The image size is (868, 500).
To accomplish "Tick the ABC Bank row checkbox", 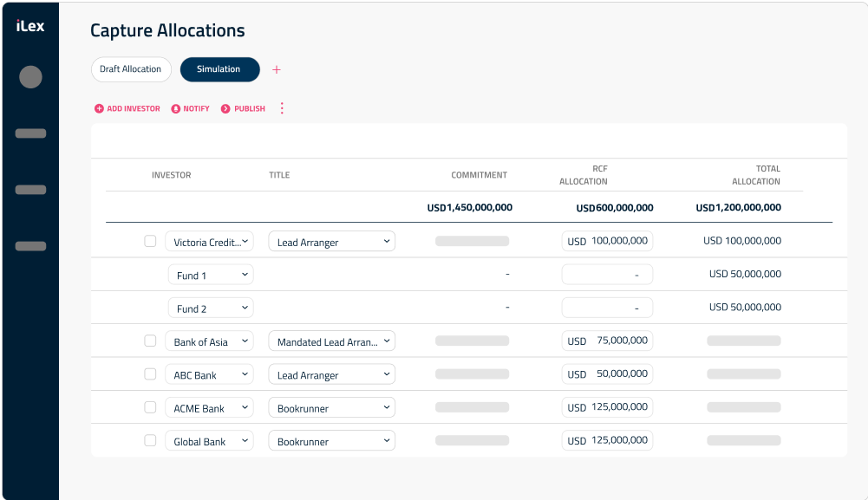I will pyautogui.click(x=150, y=373).
